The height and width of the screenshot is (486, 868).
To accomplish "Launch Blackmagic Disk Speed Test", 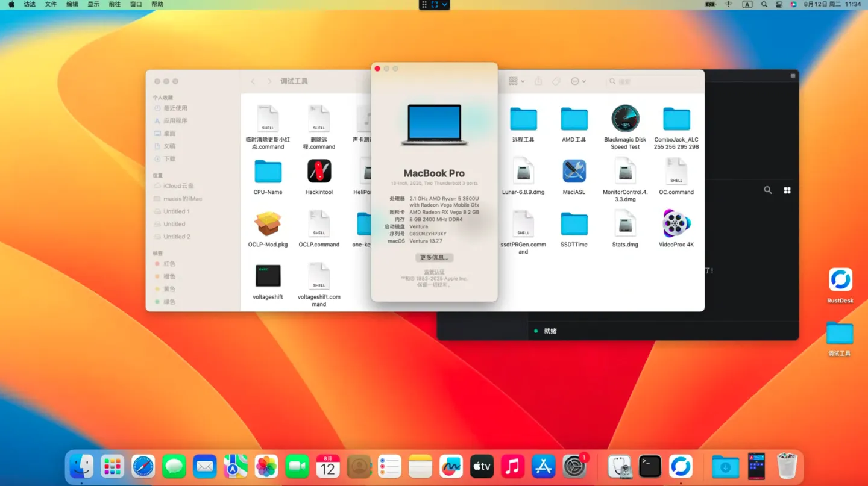I will point(625,119).
